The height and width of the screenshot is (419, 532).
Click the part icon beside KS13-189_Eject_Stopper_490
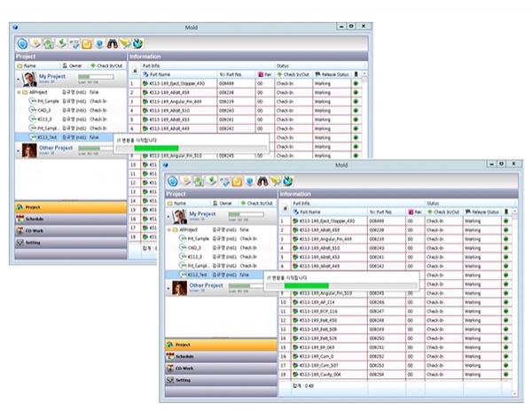(x=295, y=221)
